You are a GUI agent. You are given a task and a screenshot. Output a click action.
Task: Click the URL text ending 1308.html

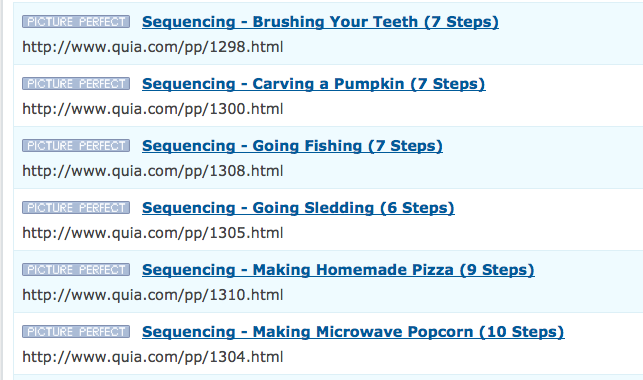[153, 171]
